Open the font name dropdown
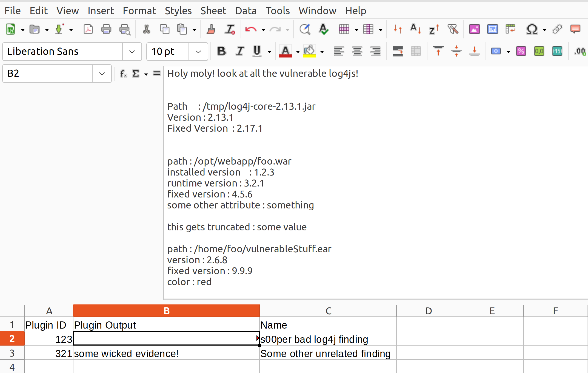 point(132,52)
